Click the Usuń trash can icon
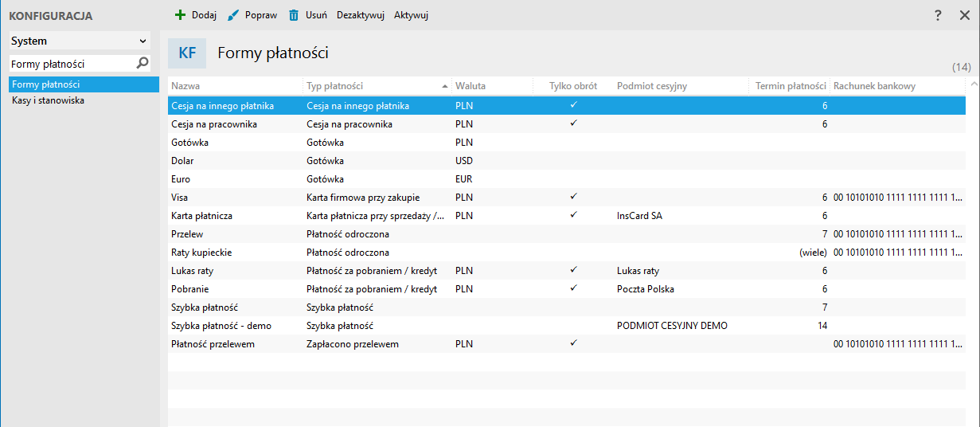The width and height of the screenshot is (980, 427). point(294,15)
